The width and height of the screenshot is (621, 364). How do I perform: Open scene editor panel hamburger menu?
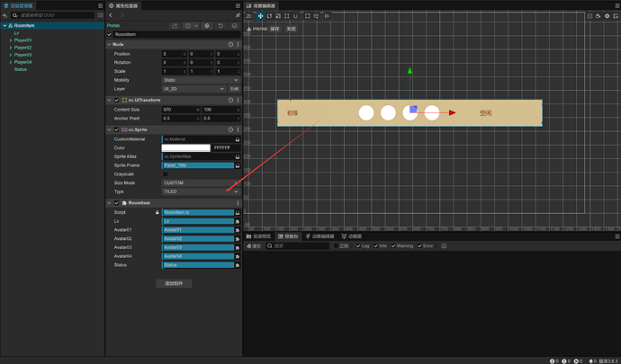[x=617, y=5]
